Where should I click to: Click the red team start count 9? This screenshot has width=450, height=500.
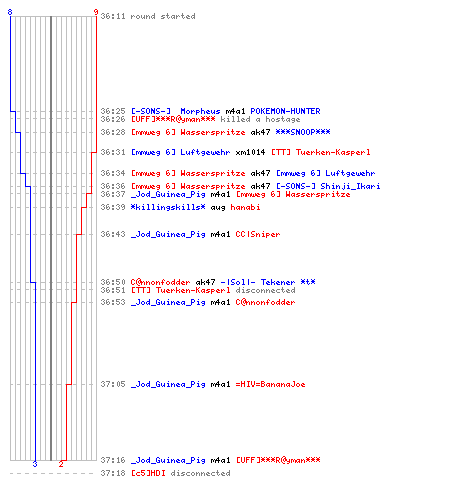click(x=96, y=12)
